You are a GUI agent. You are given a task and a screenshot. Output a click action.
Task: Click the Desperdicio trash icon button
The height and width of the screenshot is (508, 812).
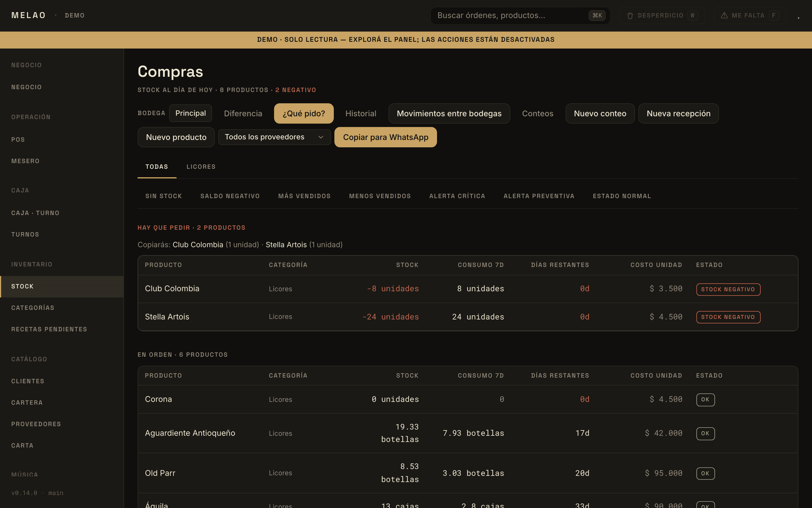tap(662, 16)
